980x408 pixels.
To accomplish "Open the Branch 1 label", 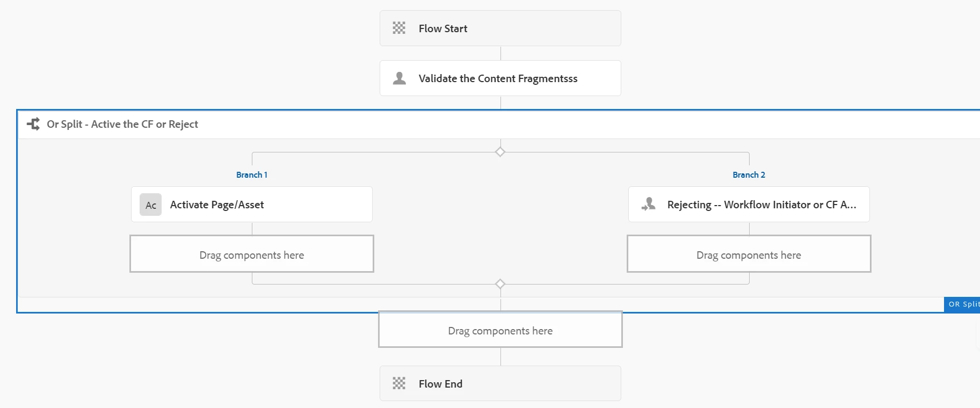I will coord(251,174).
